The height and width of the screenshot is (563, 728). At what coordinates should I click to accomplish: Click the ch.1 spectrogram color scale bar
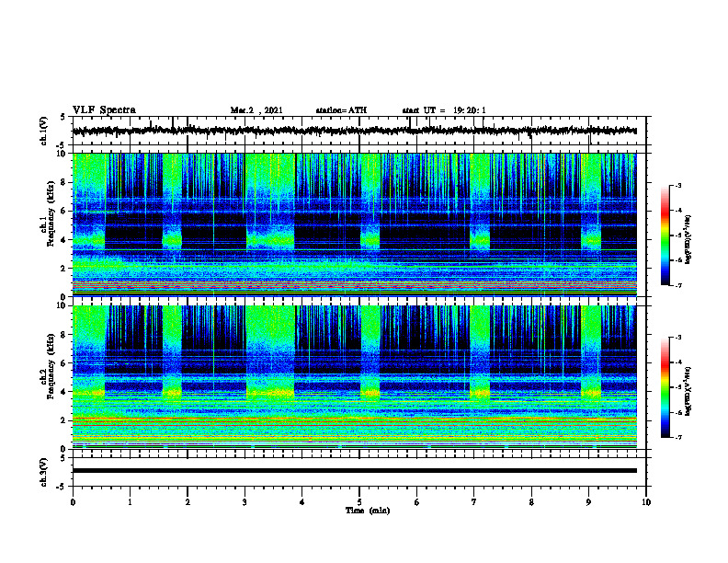tap(665, 236)
